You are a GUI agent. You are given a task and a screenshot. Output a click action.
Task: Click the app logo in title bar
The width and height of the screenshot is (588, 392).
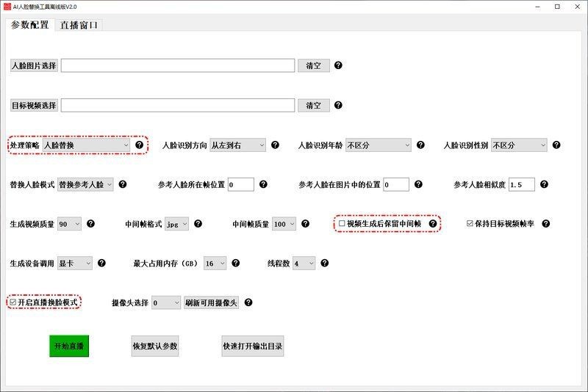[x=7, y=7]
